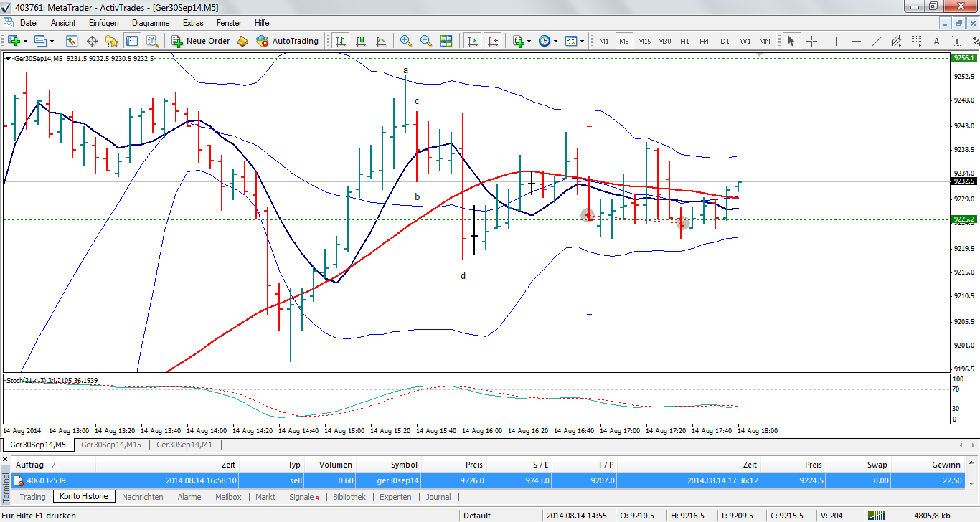
Task: Toggle the AutoTrading button
Action: coord(287,41)
